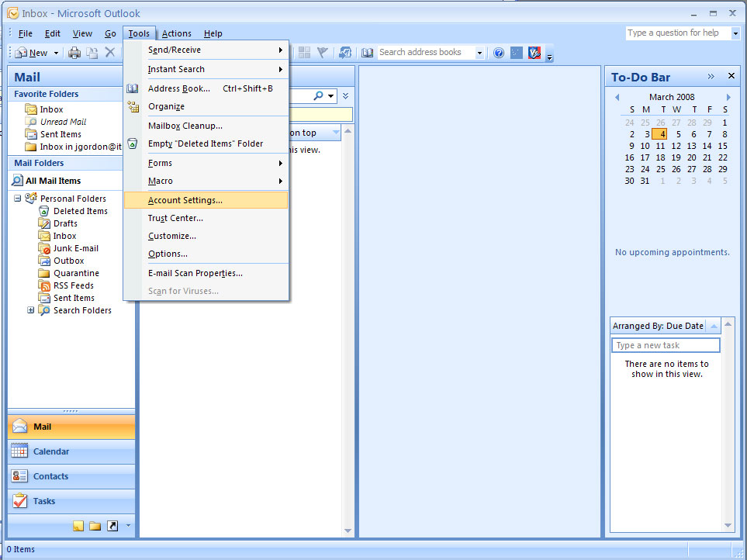Select March 15 in the date navigator
This screenshot has height=560, width=747.
(x=723, y=146)
